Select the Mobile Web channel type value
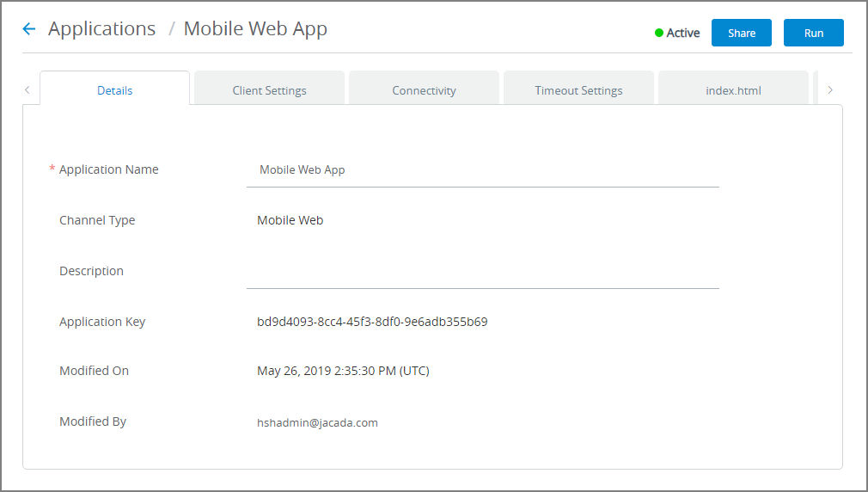Image resolution: width=868 pixels, height=492 pixels. [x=290, y=220]
